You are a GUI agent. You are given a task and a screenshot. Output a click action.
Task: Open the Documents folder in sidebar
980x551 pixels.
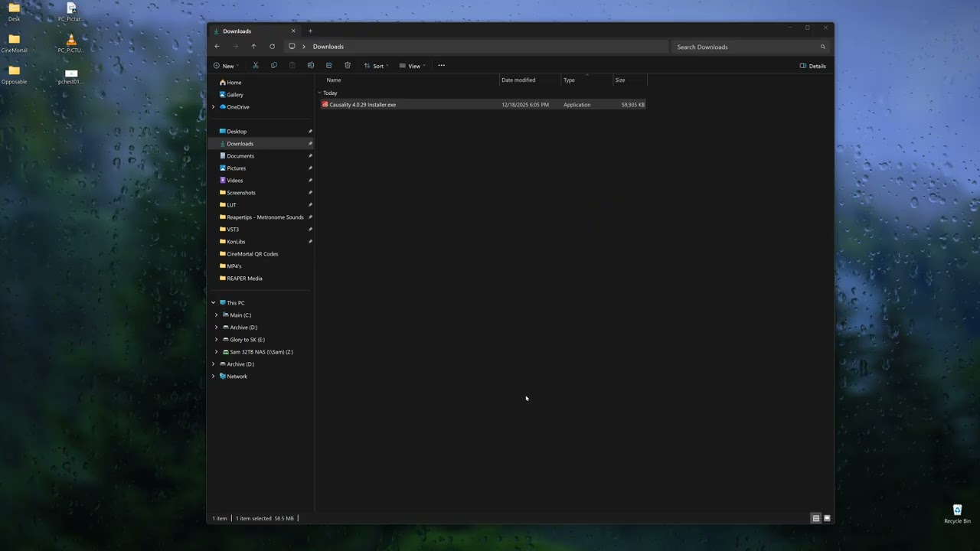pos(240,156)
